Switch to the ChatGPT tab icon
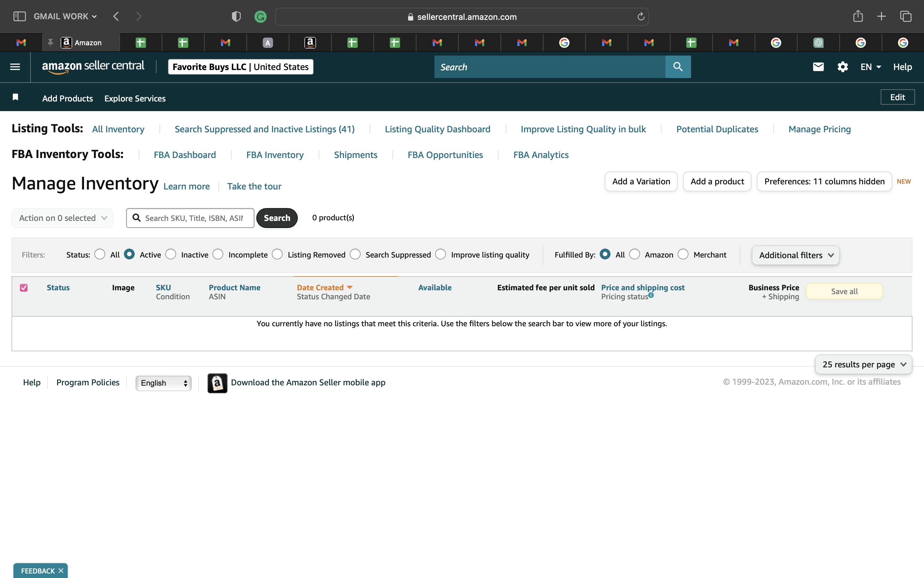Image resolution: width=924 pixels, height=578 pixels. [818, 42]
